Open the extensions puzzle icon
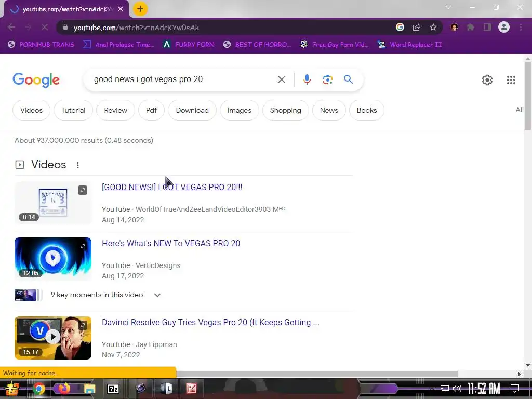 471,28
